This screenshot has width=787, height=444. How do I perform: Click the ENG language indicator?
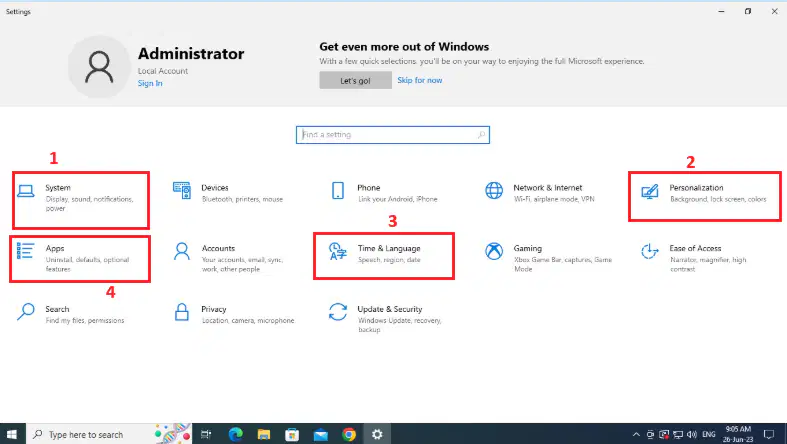(709, 434)
